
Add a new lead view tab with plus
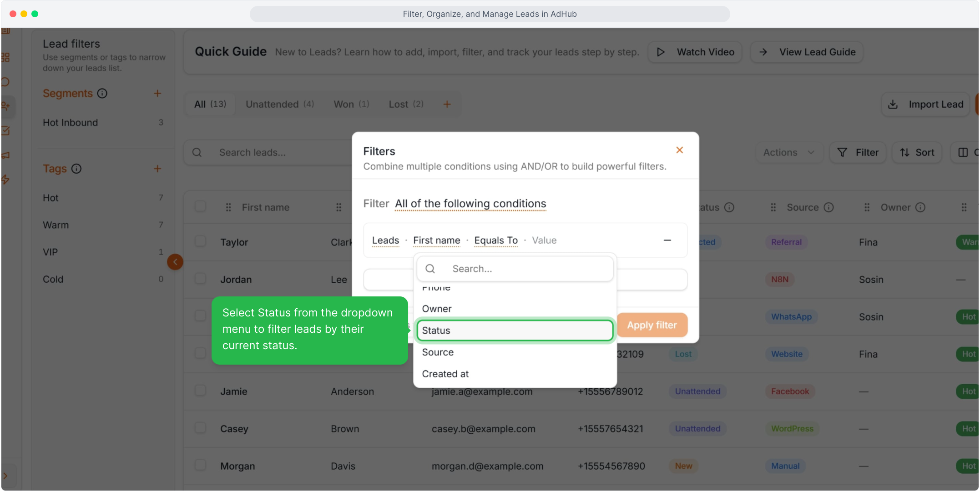click(x=447, y=104)
